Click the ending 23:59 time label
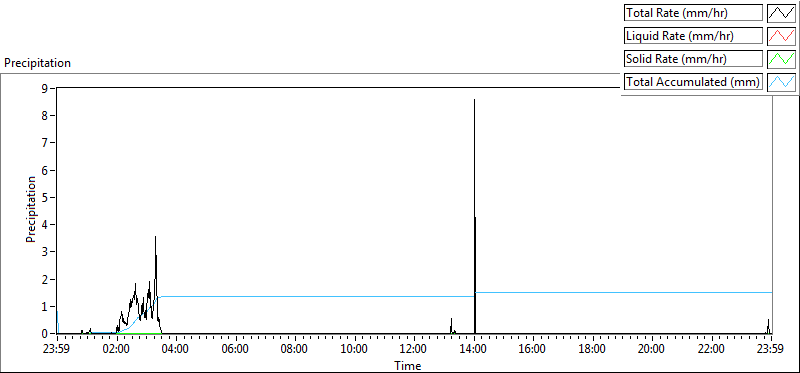This screenshot has height=373, width=800. [x=771, y=350]
